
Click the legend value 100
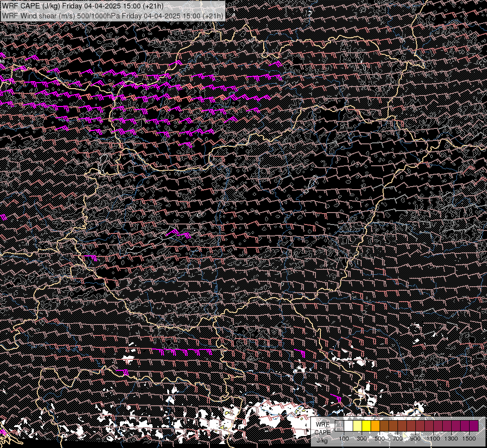(x=344, y=439)
